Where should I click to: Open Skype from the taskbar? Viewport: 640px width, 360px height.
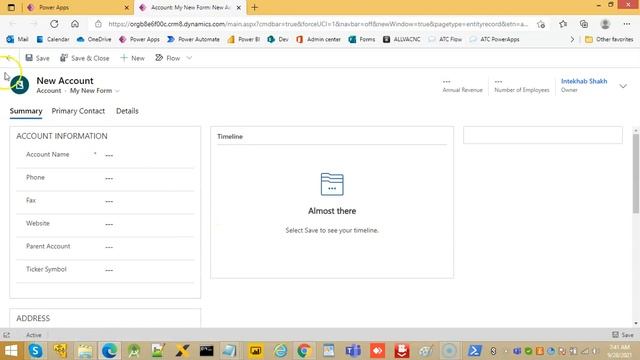pyautogui.click(x=36, y=351)
